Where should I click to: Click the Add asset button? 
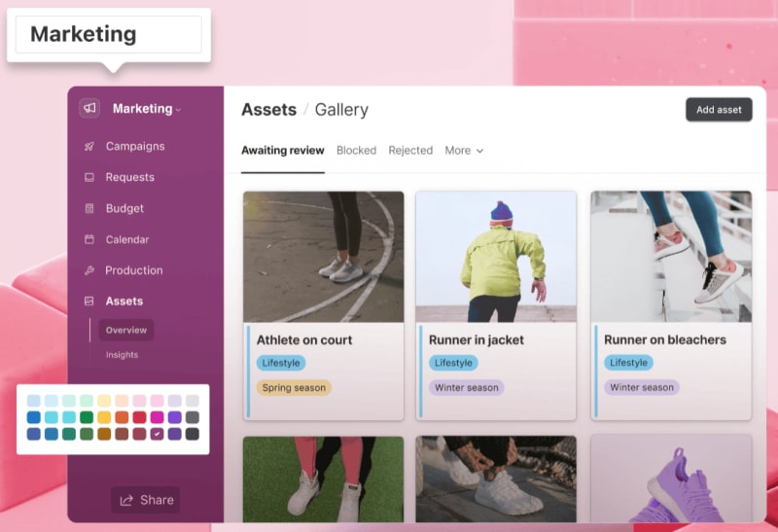[x=719, y=110]
